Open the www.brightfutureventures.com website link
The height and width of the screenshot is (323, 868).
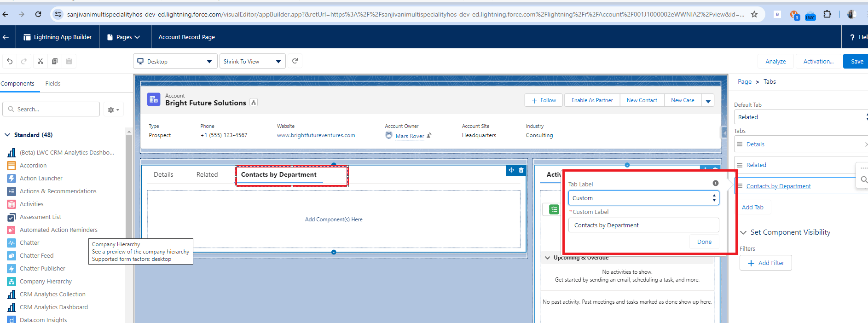316,135
